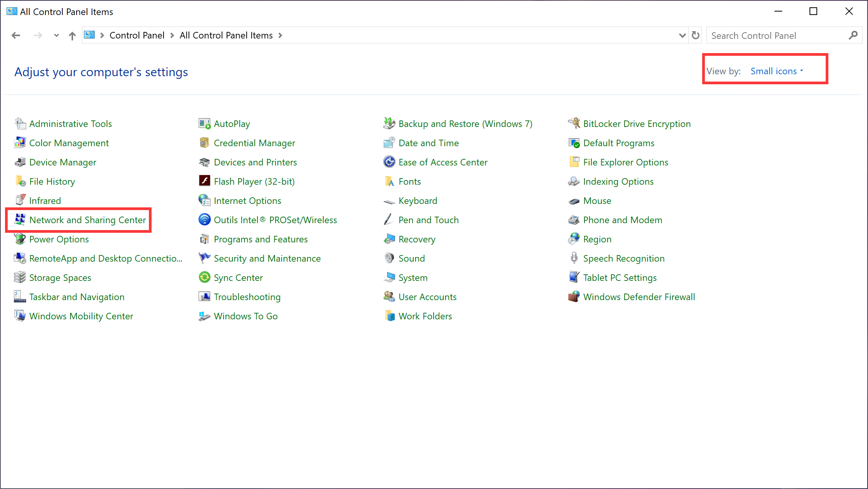
Task: Navigate up to parent folder
Action: click(72, 36)
